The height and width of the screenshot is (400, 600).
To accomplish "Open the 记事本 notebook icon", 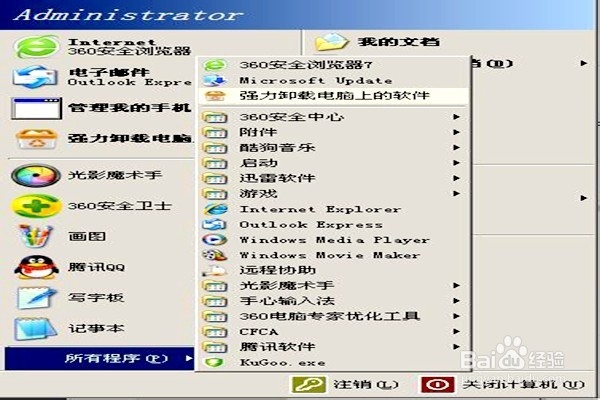I will pos(36,328).
